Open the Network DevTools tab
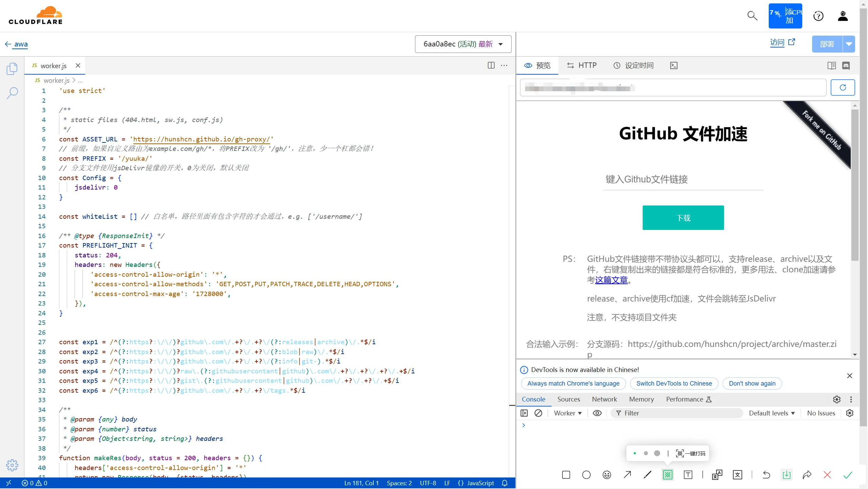The width and height of the screenshot is (868, 489). point(604,399)
